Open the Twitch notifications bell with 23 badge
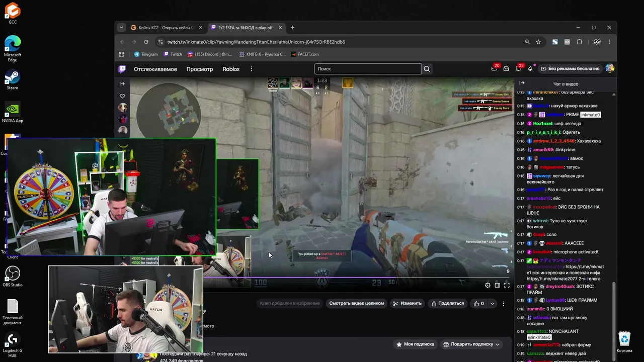Screen dimensions: 644x362 (x=518, y=69)
